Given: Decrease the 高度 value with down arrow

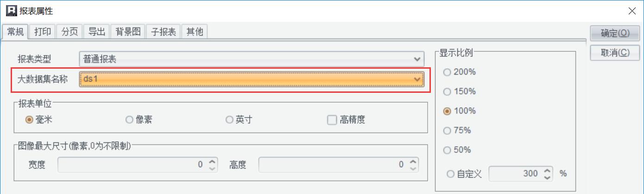Looking at the screenshot, I should pyautogui.click(x=414, y=168).
